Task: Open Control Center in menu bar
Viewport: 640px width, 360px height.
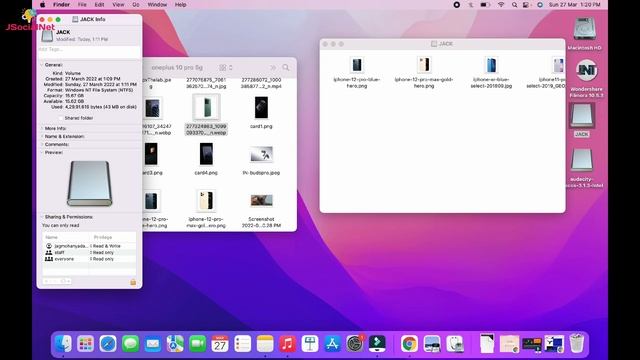Action: pyautogui.click(x=527, y=5)
